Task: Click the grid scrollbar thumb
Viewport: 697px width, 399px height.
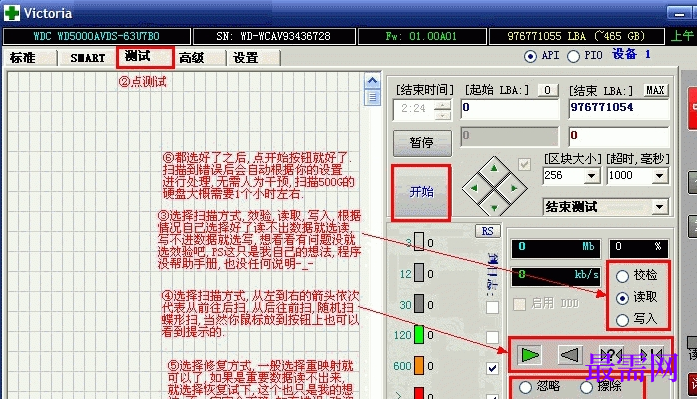Action: point(373,97)
